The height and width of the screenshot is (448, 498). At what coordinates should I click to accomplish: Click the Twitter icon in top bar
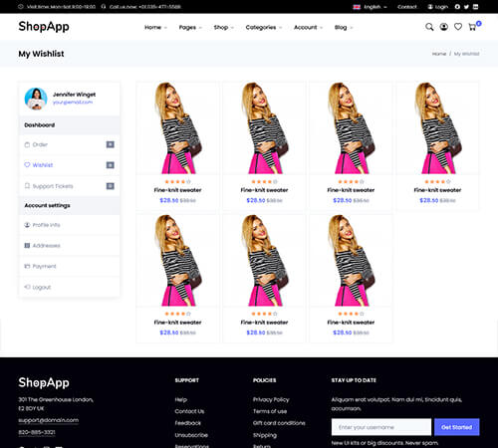click(x=466, y=7)
